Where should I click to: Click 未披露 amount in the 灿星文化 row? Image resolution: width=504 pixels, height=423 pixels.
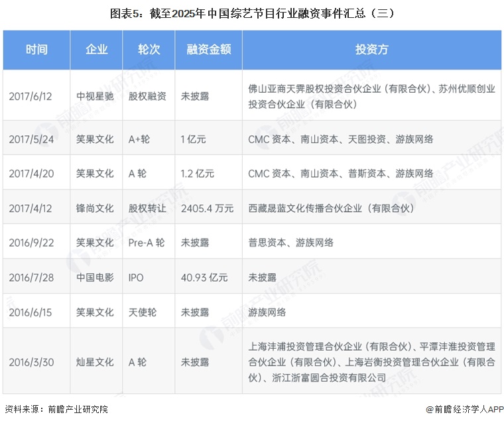coord(195,362)
